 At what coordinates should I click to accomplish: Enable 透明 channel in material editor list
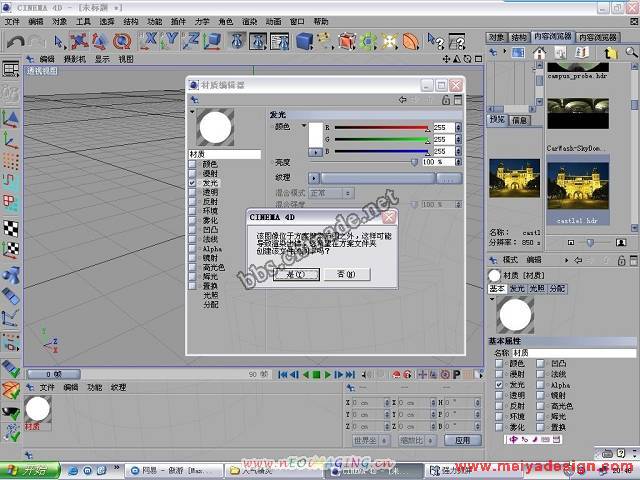pos(192,192)
